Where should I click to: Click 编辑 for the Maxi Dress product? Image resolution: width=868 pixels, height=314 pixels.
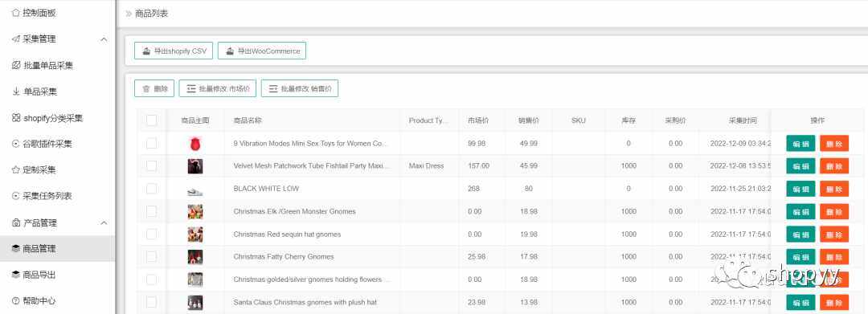(800, 166)
